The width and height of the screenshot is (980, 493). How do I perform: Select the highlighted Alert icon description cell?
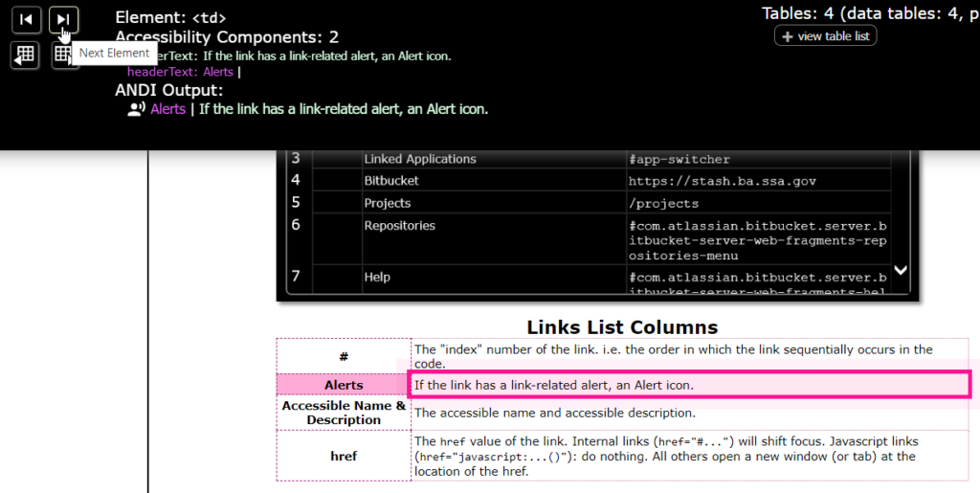click(x=689, y=385)
